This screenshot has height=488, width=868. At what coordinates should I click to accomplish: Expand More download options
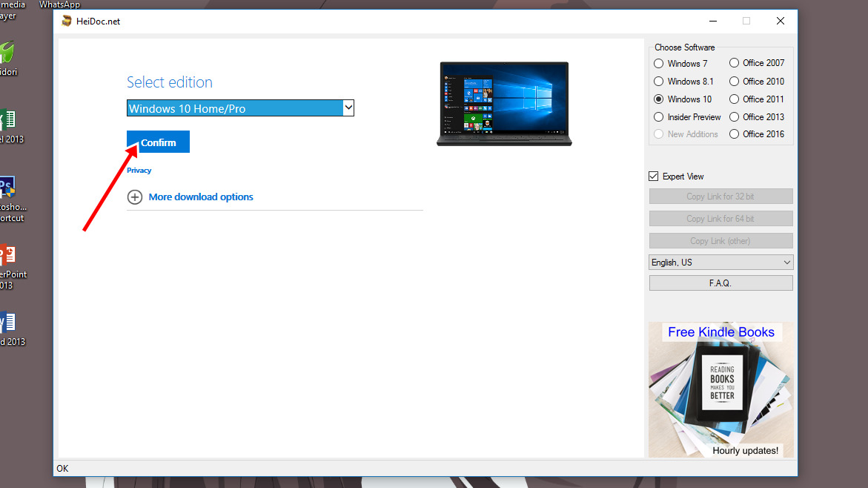click(201, 197)
